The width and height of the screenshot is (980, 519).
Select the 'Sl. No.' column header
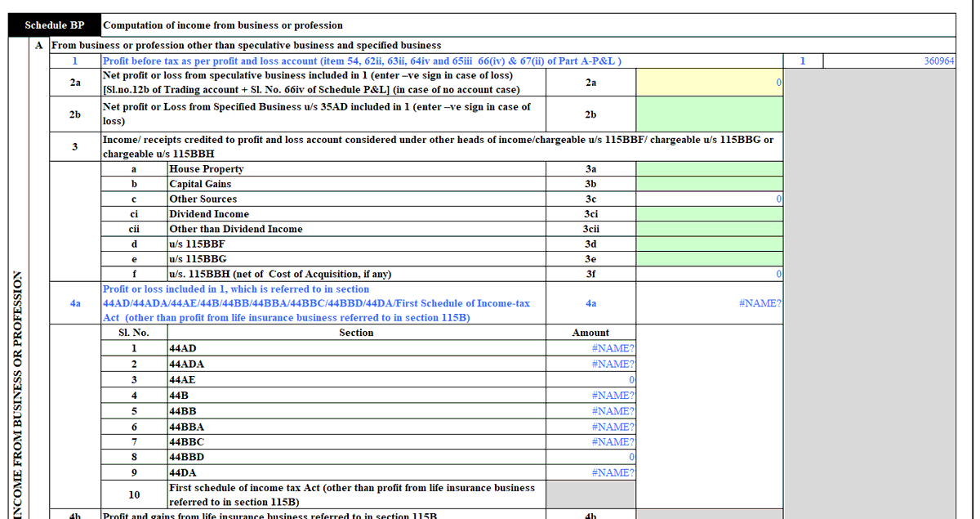[133, 333]
